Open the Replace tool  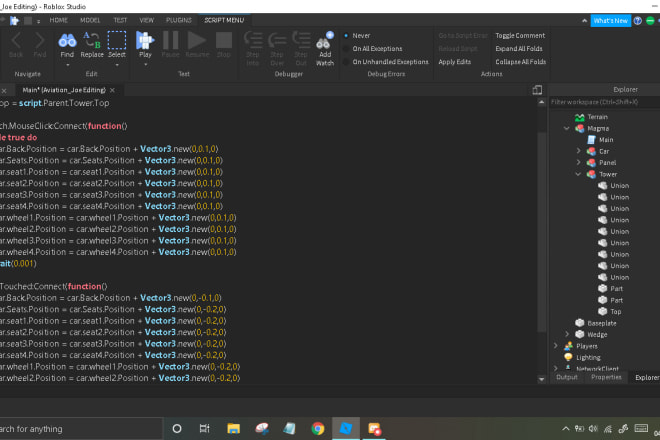pos(92,45)
